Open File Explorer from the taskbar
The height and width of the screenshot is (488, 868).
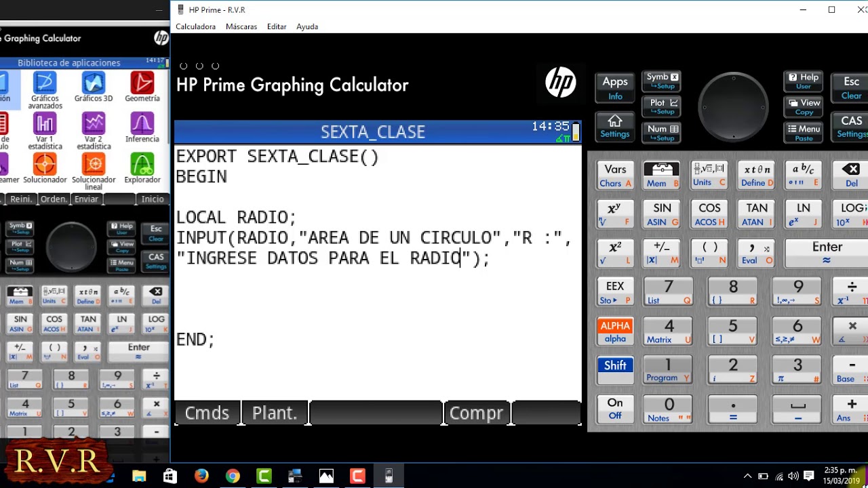point(139,476)
